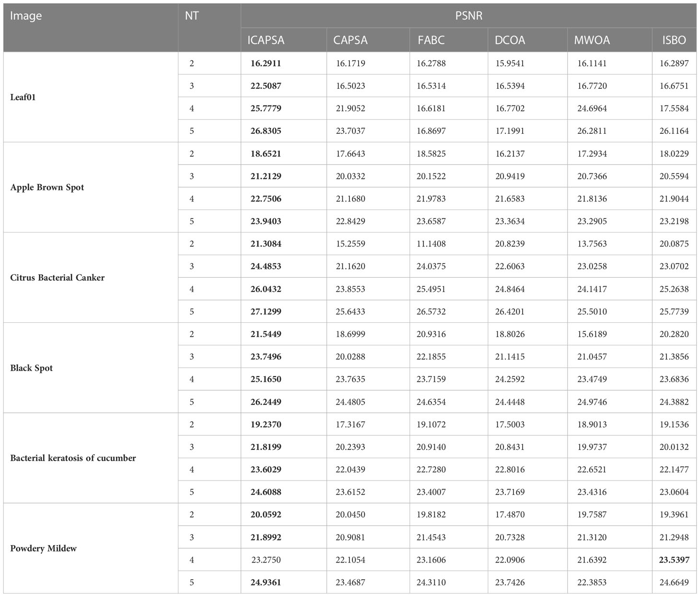Select the value 24.6088

266,492
